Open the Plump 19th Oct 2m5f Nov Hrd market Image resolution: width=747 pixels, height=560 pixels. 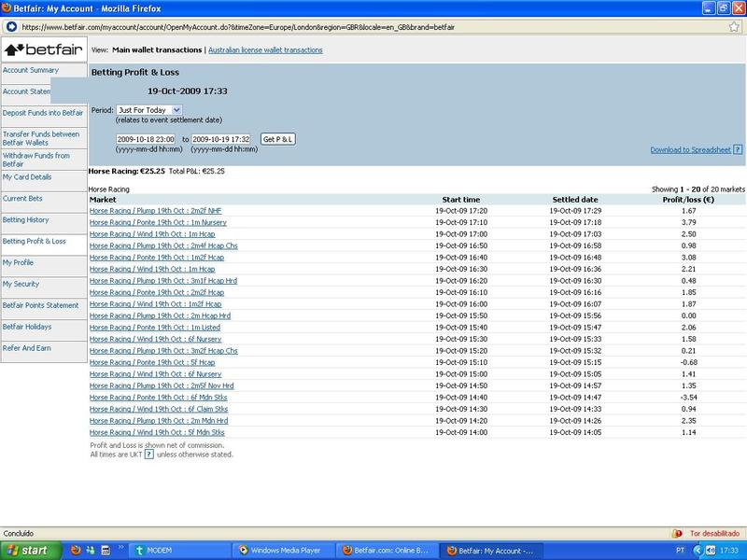[162, 385]
